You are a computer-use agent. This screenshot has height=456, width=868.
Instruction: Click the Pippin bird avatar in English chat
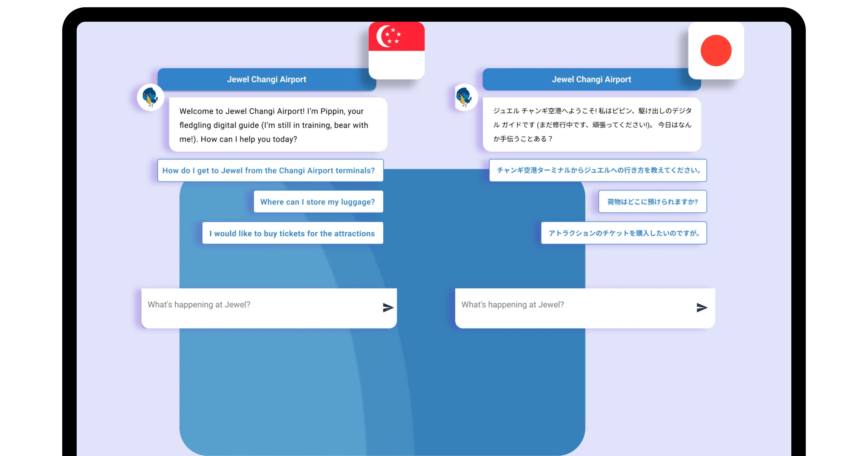click(150, 97)
